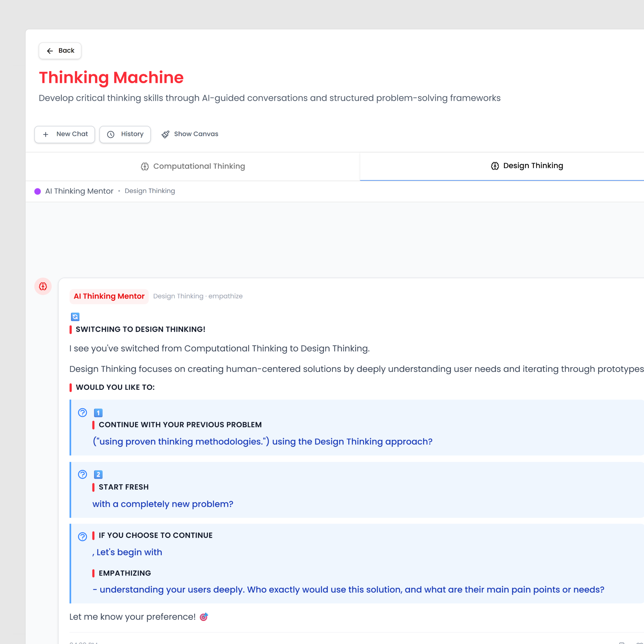
Task: Click the question mark beside option 1
Action: tap(82, 413)
